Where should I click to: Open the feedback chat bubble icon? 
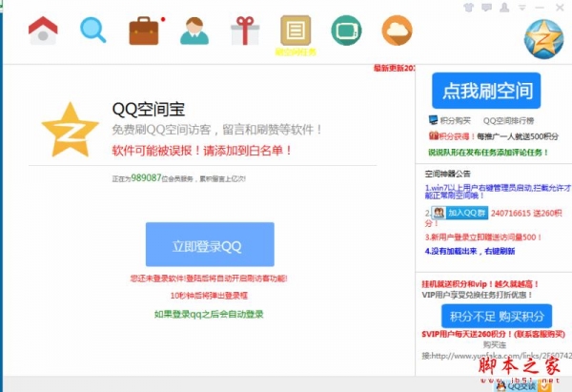[x=486, y=8]
